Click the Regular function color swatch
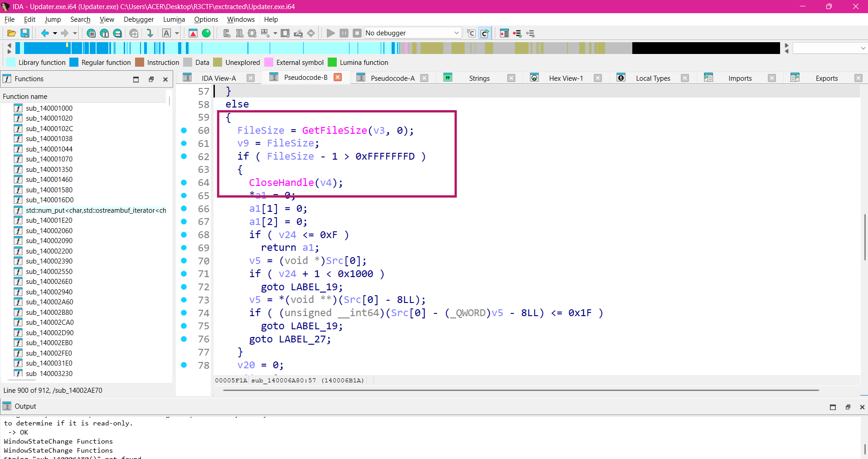Image resolution: width=868 pixels, height=459 pixels. pyautogui.click(x=74, y=63)
